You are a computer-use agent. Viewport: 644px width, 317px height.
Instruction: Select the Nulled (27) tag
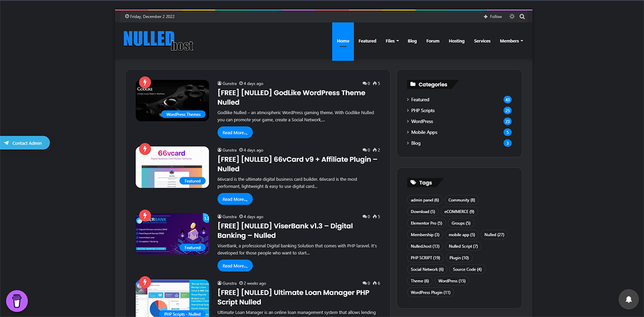point(494,235)
